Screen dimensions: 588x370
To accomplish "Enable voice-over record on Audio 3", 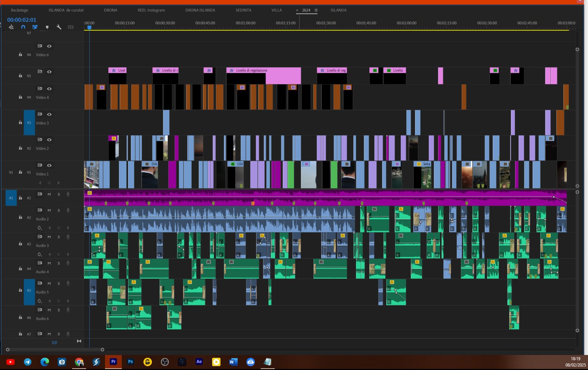I will click(68, 237).
